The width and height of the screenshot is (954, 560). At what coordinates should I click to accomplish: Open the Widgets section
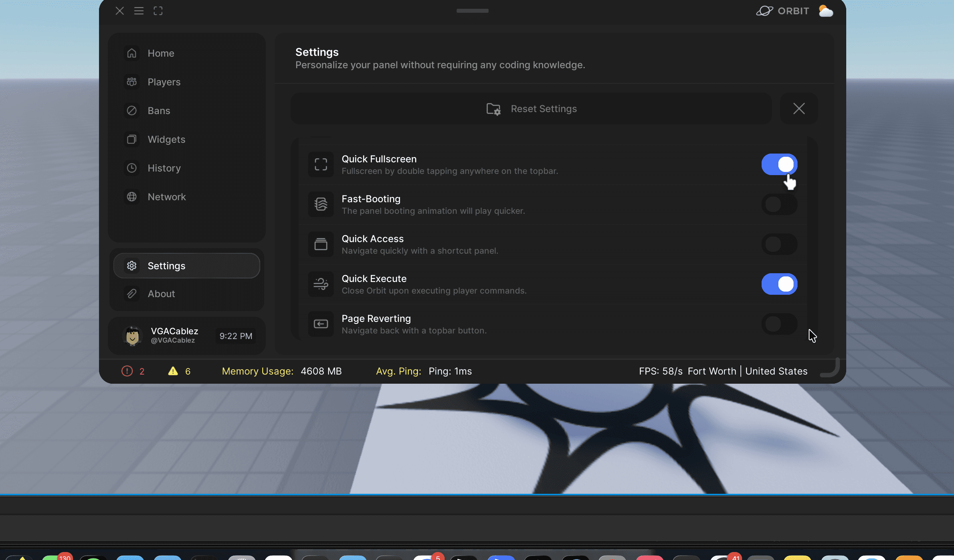pos(166,139)
